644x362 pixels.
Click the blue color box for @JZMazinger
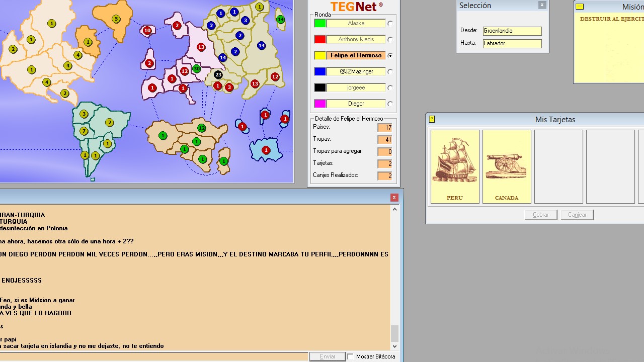point(320,71)
